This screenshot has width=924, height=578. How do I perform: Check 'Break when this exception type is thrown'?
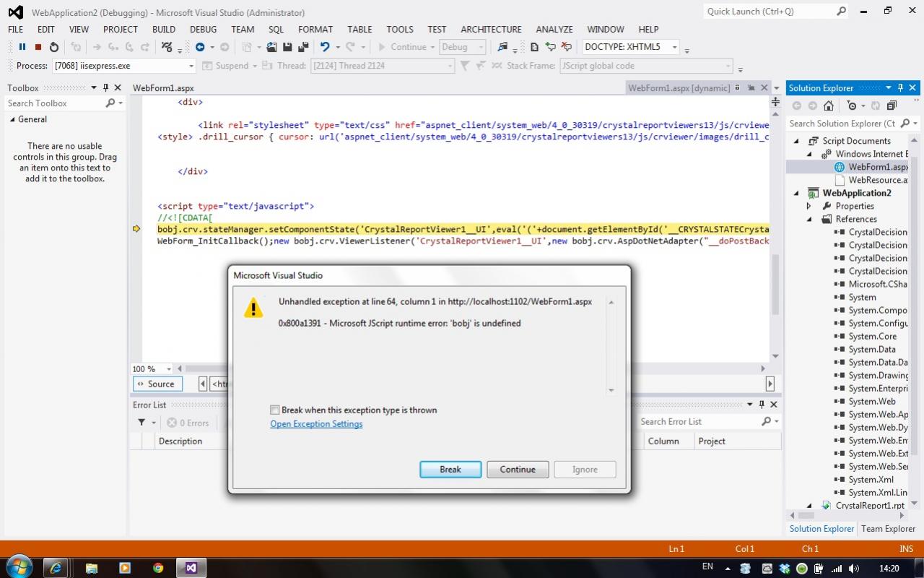pos(275,410)
